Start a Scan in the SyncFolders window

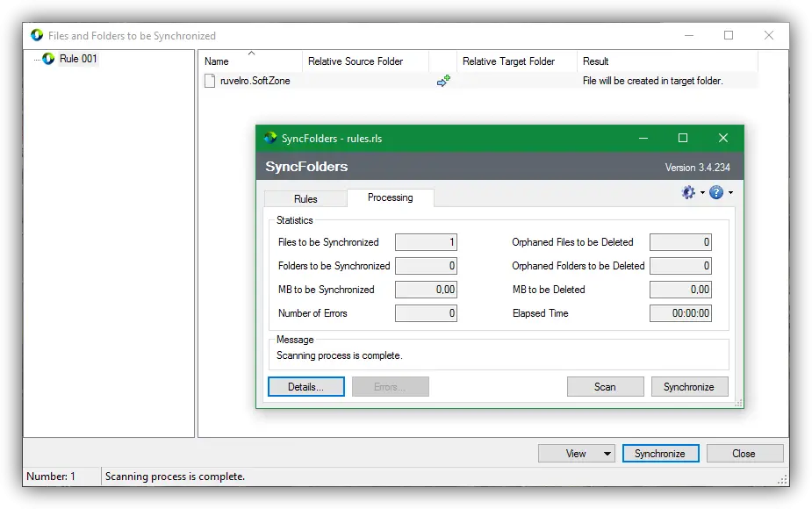click(x=605, y=387)
